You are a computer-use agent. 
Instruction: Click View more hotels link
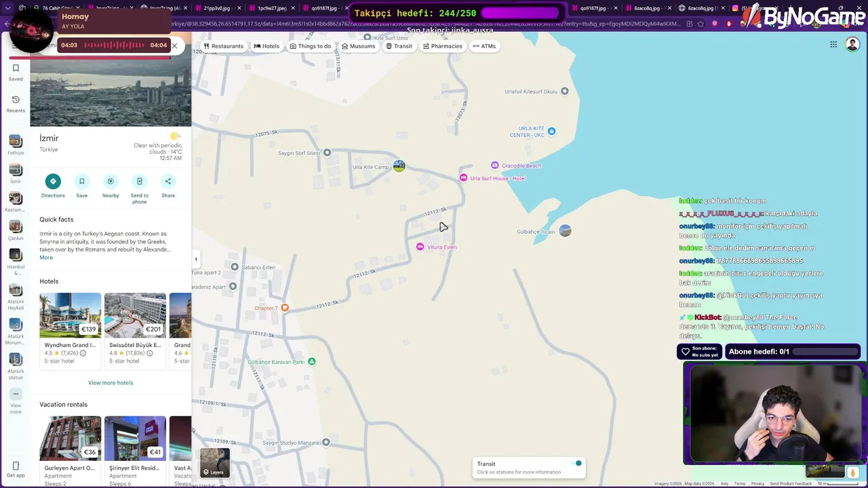(x=111, y=383)
